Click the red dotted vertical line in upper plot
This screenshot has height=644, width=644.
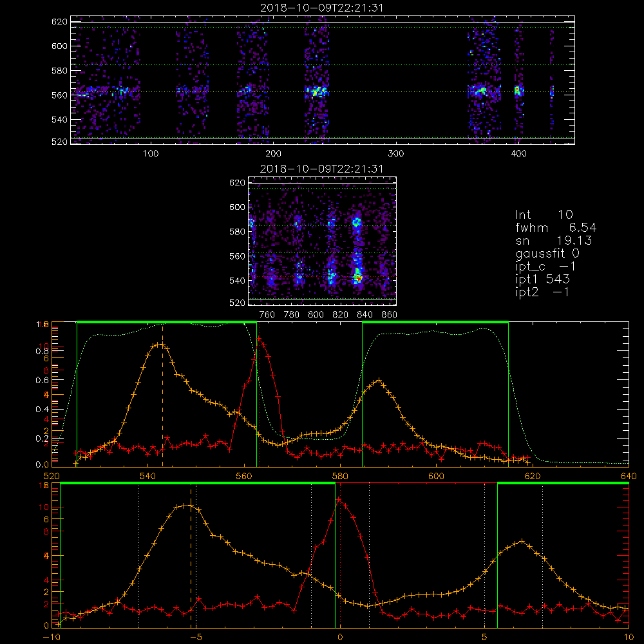coord(260,394)
